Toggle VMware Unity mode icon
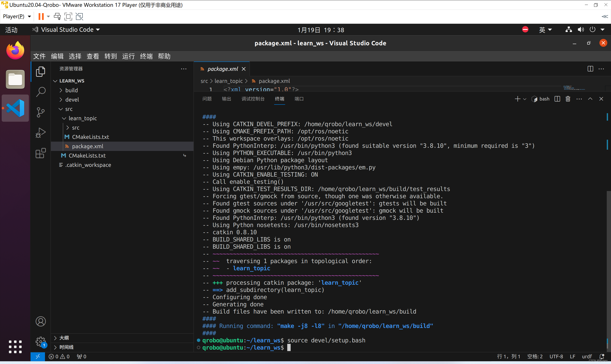611x364 pixels. point(79,17)
